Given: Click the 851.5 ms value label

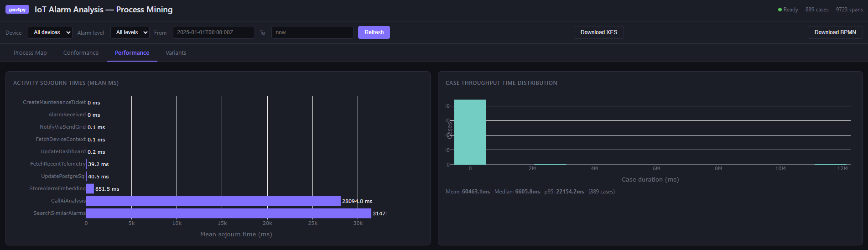Looking at the screenshot, I should point(107,189).
